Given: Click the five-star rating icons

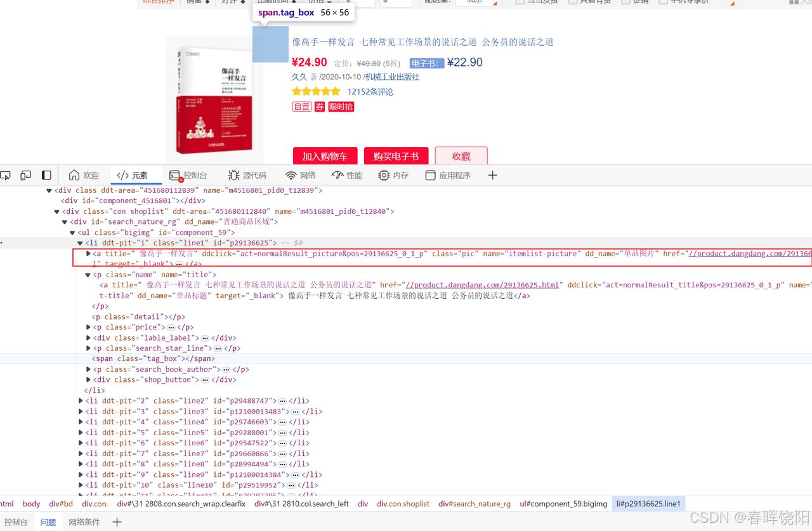Looking at the screenshot, I should pos(316,91).
